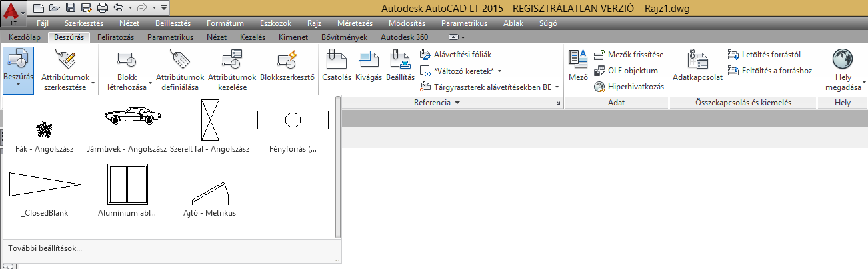Open the Undo history dropdown arrow
The height and width of the screenshot is (269, 868).
point(129,9)
